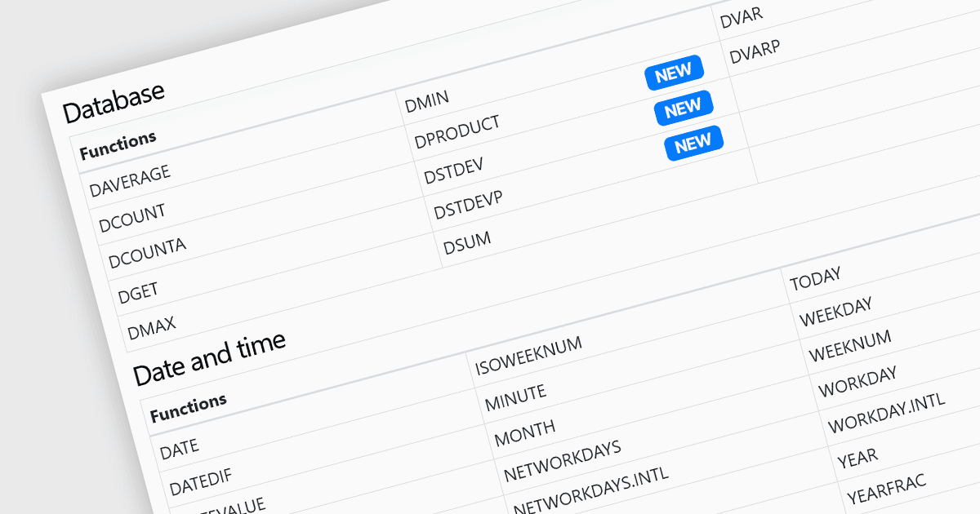980x514 pixels.
Task: Choose the WORKDAY.INTL function cell
Action: point(886,414)
